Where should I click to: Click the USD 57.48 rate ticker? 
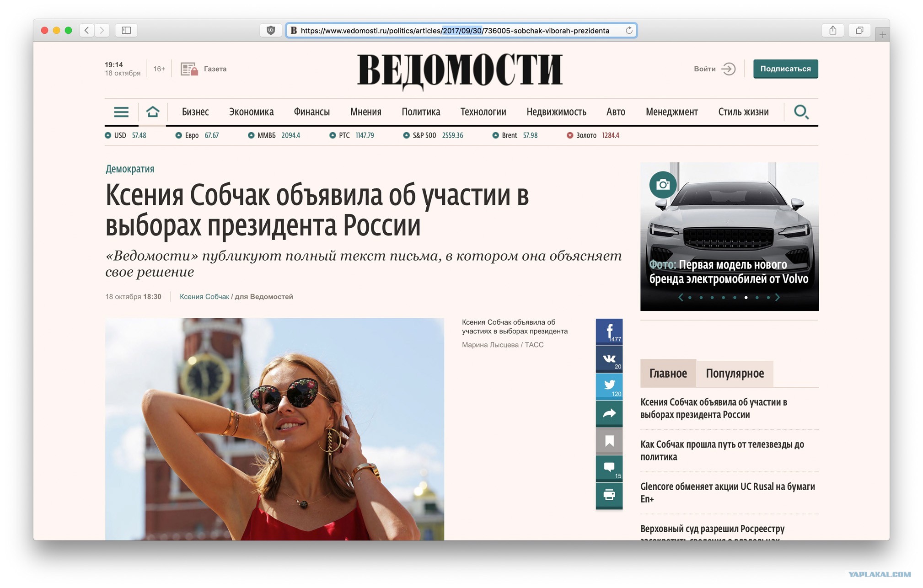(x=126, y=135)
